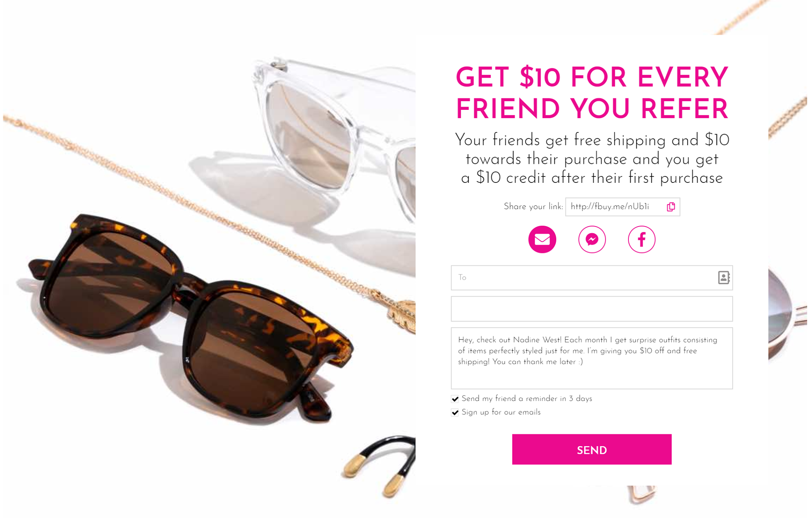
Task: Click the 'Send my friend a reminder' label
Action: coord(527,399)
